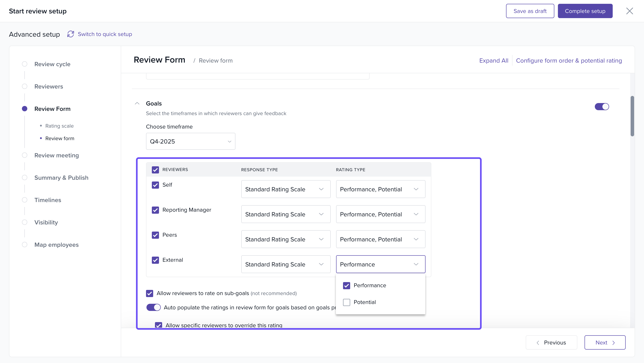Close the review setup with X icon
The width and height of the screenshot is (644, 363).
click(x=629, y=11)
